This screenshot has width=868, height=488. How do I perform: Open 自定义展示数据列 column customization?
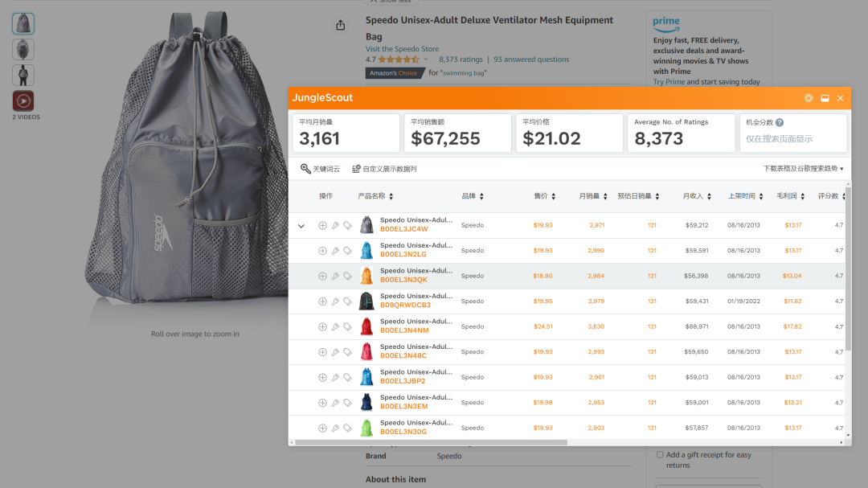click(x=384, y=169)
